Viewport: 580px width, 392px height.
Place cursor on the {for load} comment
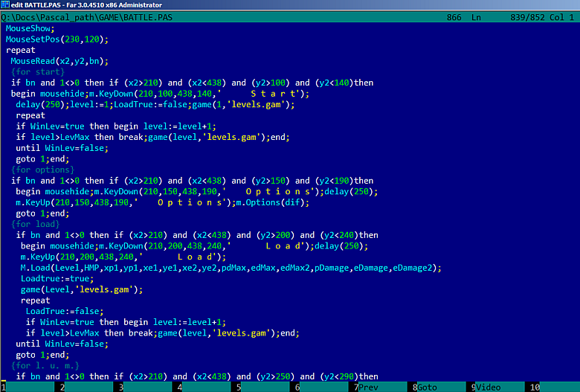35,225
